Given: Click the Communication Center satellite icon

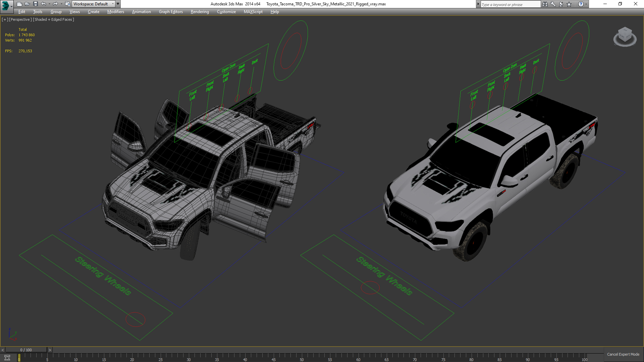Looking at the screenshot, I should click(x=561, y=4).
